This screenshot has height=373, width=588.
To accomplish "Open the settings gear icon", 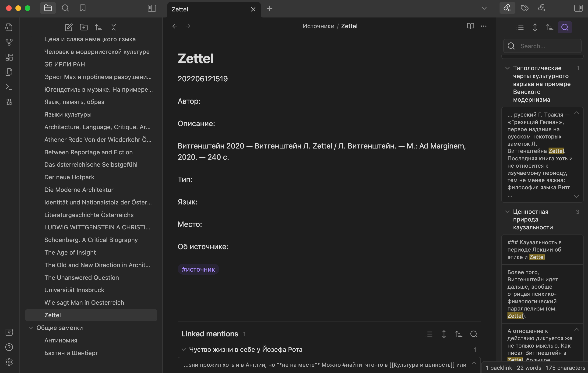I will [x=9, y=362].
